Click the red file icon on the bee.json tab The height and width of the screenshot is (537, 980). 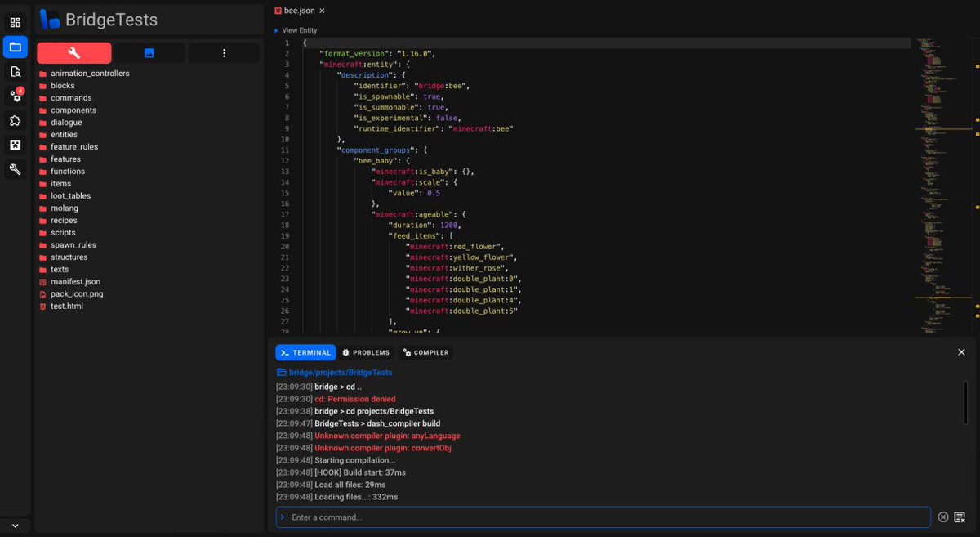(x=278, y=11)
